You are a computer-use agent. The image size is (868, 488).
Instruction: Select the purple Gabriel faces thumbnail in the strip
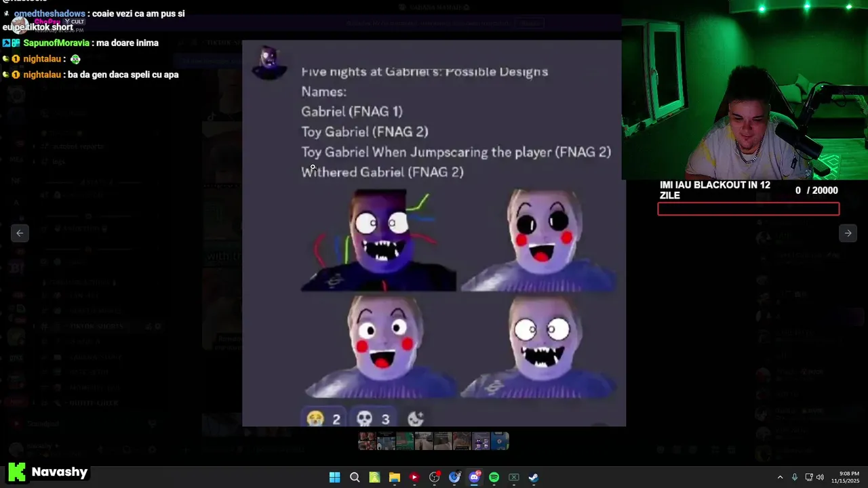point(481,441)
